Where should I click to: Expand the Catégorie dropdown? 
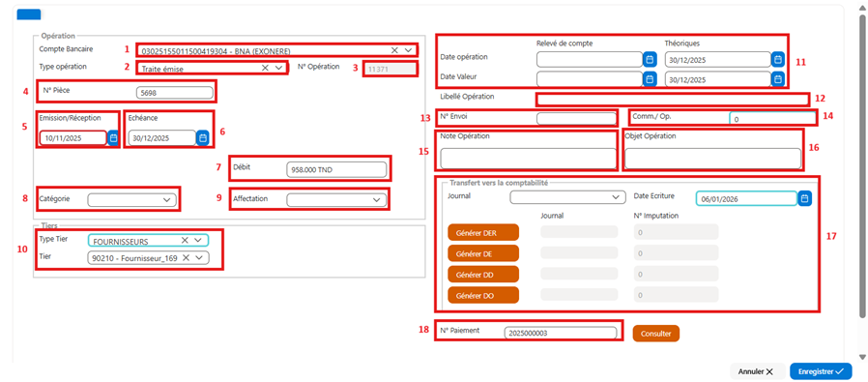167,200
